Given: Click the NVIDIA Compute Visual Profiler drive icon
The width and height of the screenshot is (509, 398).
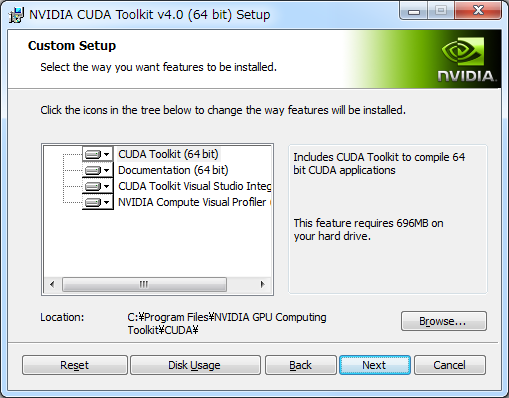Looking at the screenshot, I should [x=93, y=202].
